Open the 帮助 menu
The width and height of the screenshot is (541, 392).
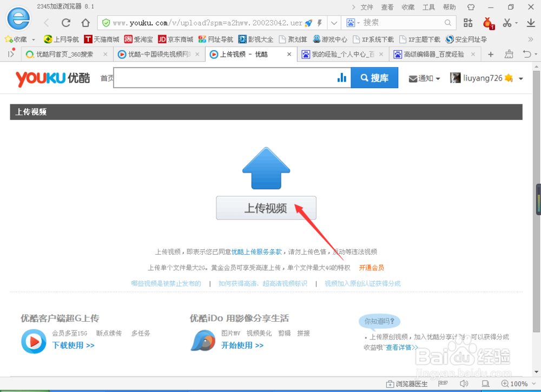pyautogui.click(x=449, y=7)
